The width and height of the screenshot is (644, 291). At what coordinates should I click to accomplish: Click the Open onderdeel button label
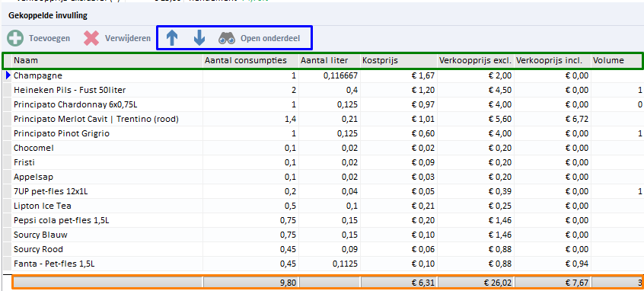pos(270,39)
